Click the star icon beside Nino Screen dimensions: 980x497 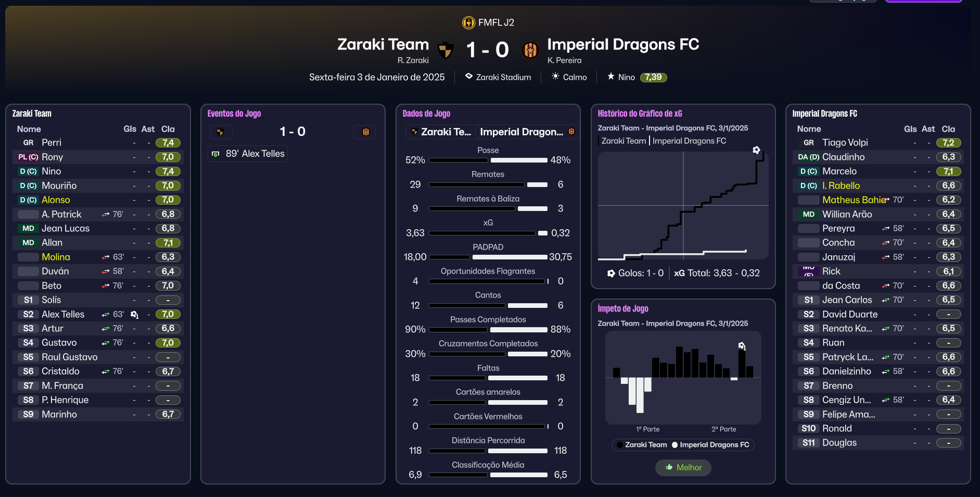[611, 77]
